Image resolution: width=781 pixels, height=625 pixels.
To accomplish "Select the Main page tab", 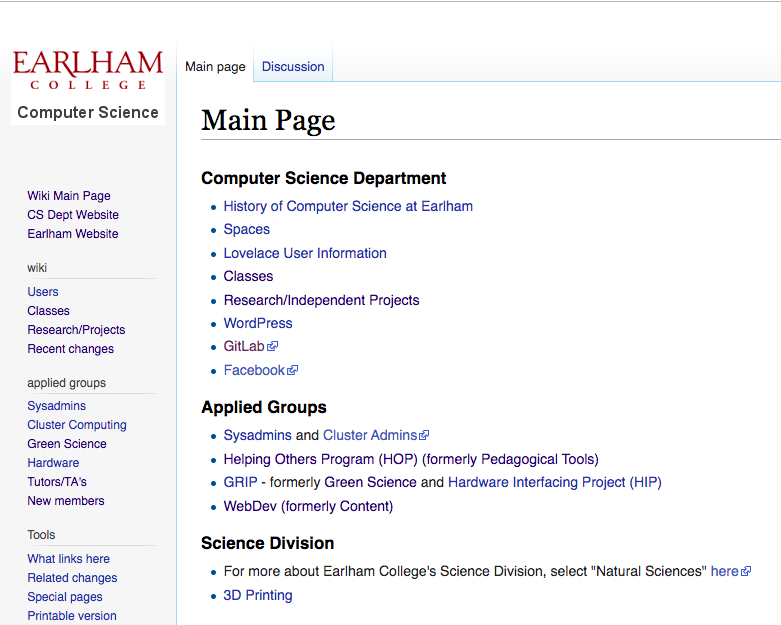I will pyautogui.click(x=215, y=67).
